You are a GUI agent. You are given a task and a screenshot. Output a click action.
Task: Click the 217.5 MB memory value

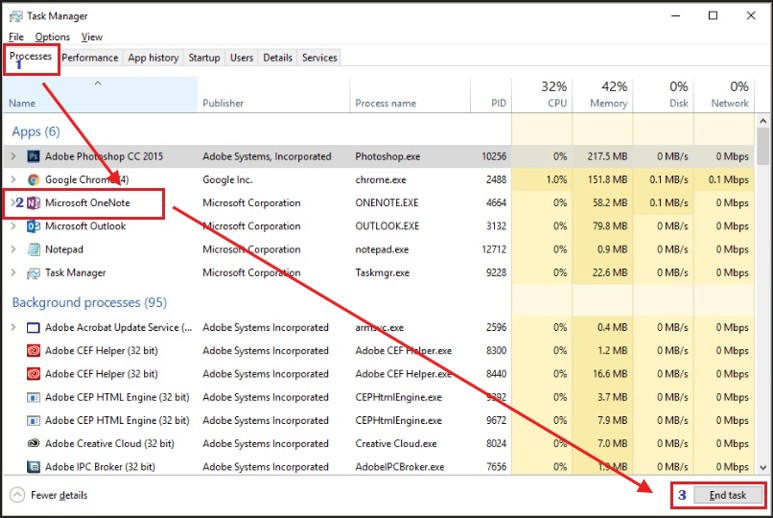tap(607, 157)
